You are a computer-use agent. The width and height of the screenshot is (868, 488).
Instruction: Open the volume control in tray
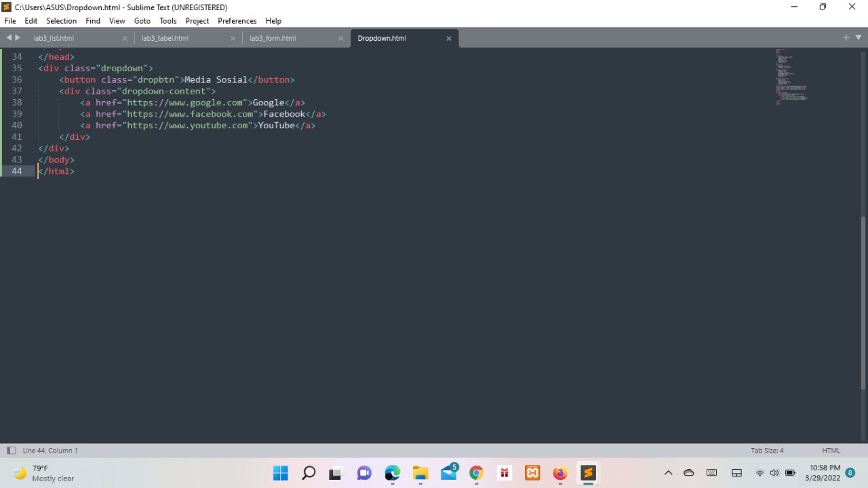coord(774,473)
